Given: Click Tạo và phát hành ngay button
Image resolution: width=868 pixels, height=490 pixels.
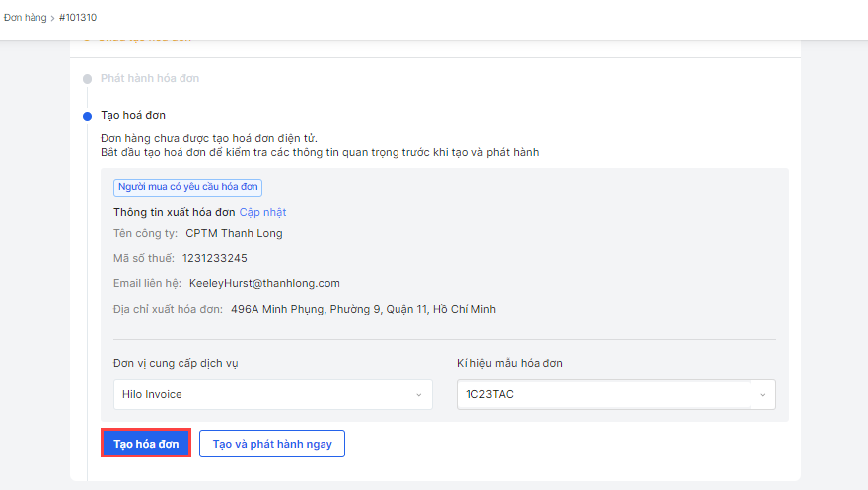Looking at the screenshot, I should click(x=272, y=445).
